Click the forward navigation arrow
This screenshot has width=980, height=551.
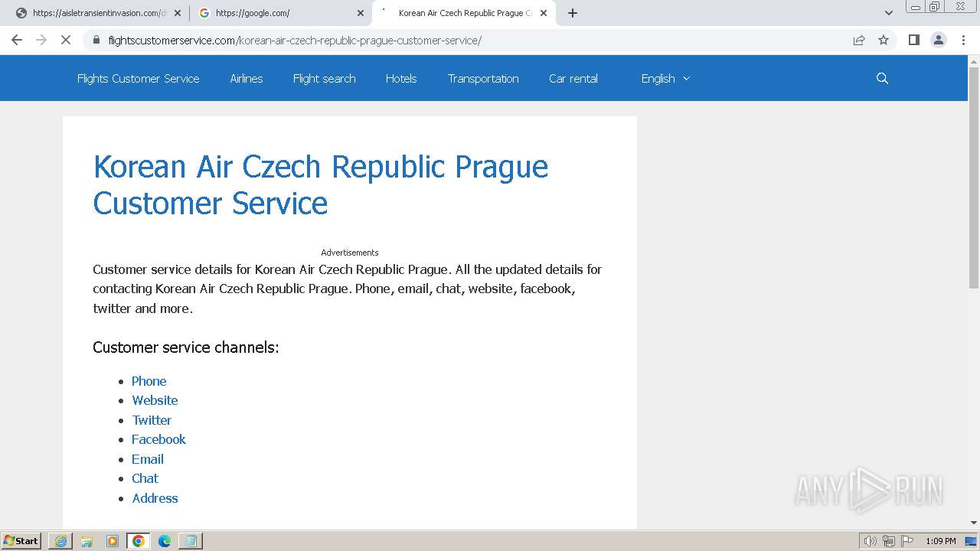tap(41, 40)
